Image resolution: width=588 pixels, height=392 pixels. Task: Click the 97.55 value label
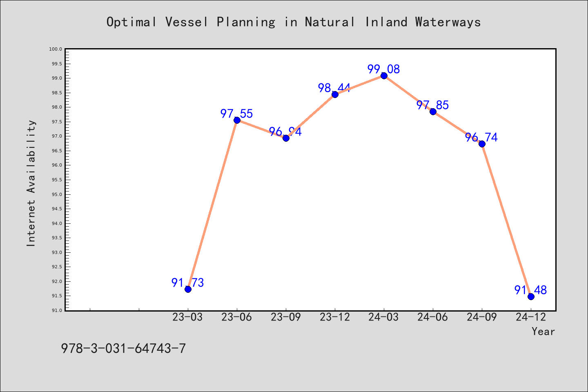click(x=236, y=114)
